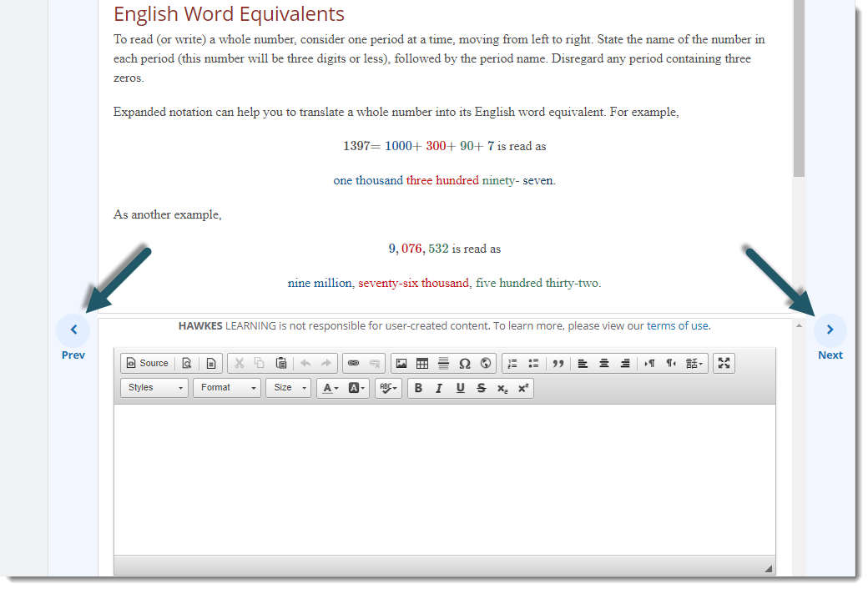The width and height of the screenshot is (868, 589).
Task: Toggle bold formatting
Action: click(x=418, y=388)
